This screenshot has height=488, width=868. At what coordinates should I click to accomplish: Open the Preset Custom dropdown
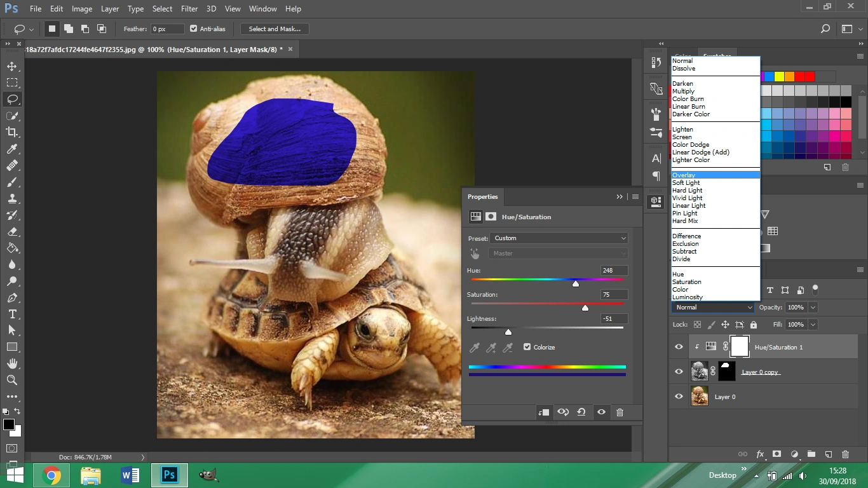click(x=559, y=238)
